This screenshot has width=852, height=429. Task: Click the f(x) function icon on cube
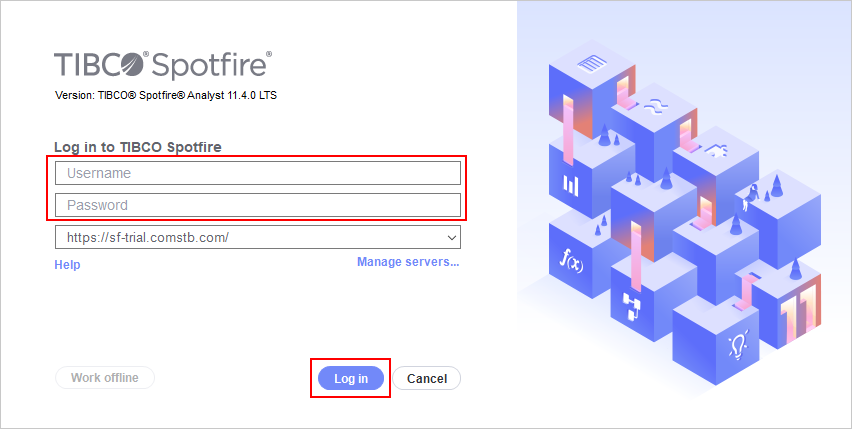click(x=572, y=261)
